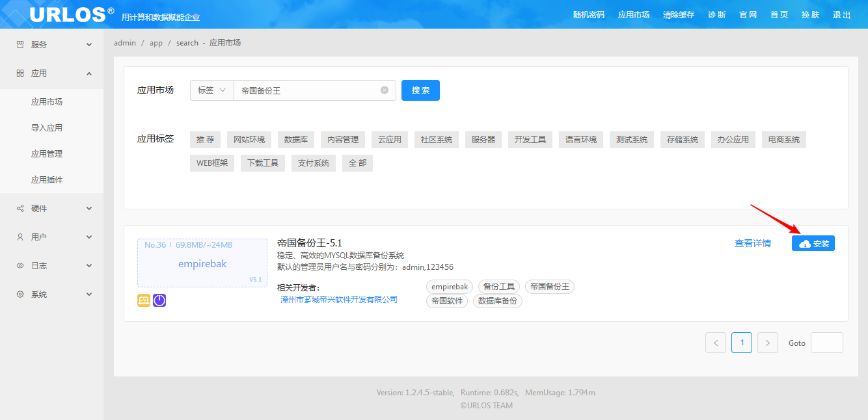Filter by the 语言环境 tag
This screenshot has height=420, width=868.
581,140
